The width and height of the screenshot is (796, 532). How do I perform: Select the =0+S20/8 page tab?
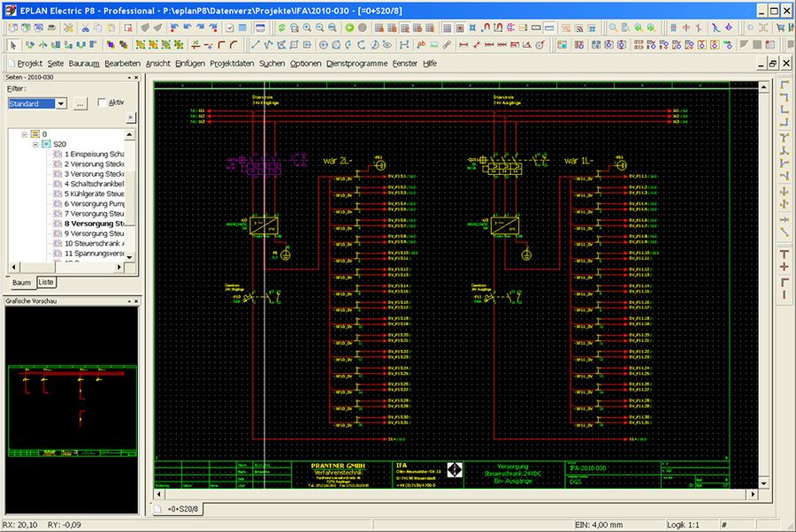178,509
